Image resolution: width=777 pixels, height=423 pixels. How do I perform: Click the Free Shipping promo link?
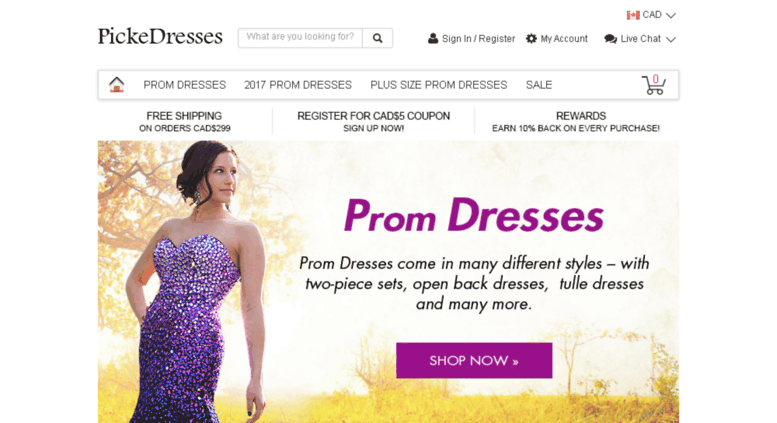point(184,122)
